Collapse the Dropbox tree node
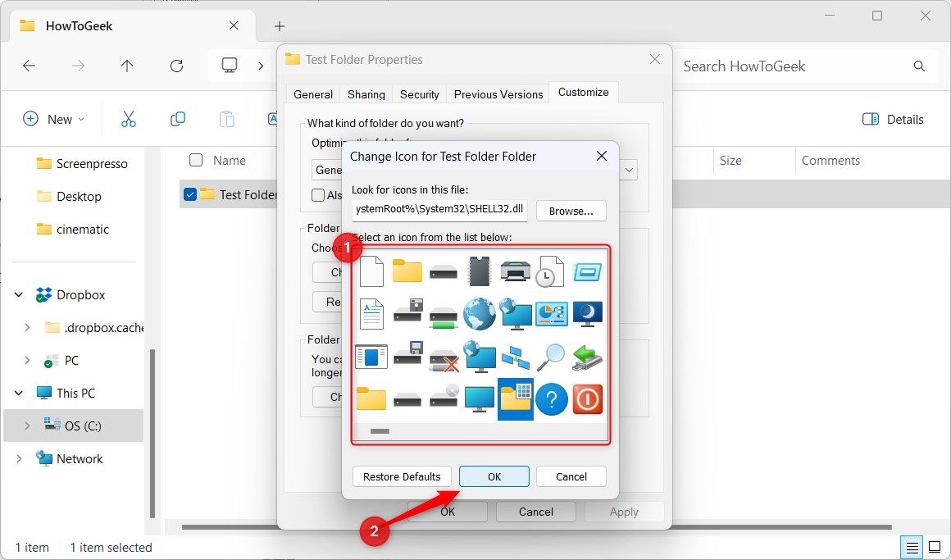Screen dimensions: 951x560 coord(19,295)
